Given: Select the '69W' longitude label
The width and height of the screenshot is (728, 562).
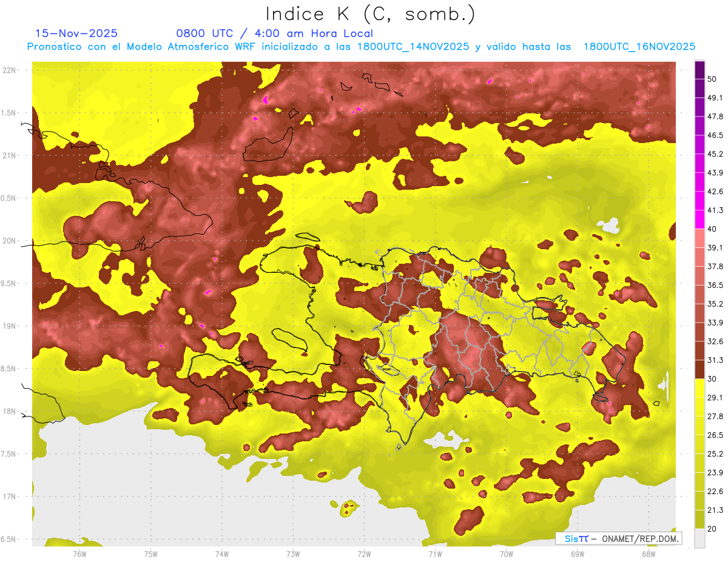Looking at the screenshot, I should click(x=578, y=554).
